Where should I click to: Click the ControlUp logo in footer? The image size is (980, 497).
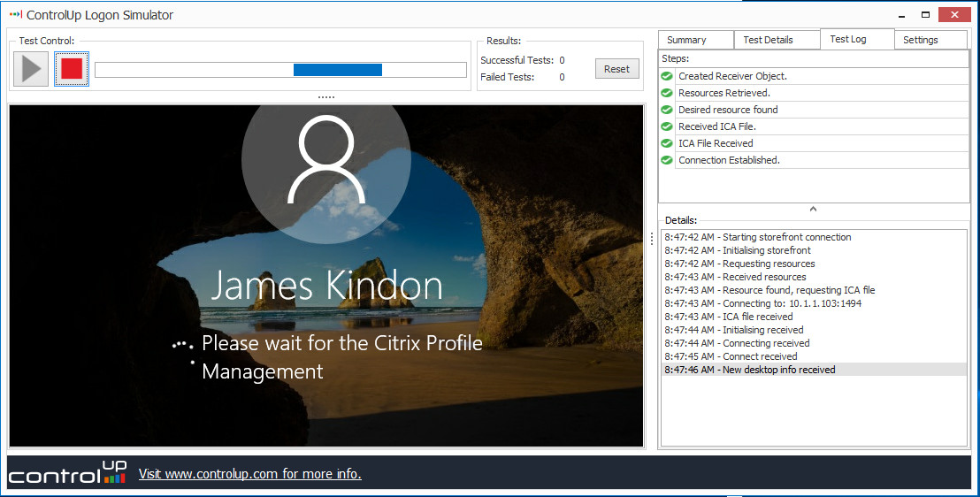click(67, 473)
